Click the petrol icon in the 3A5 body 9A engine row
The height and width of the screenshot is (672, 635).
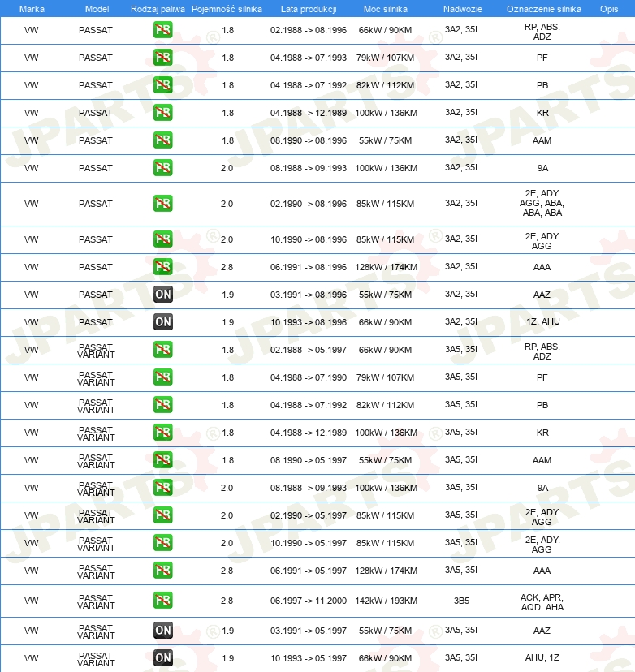coord(163,487)
